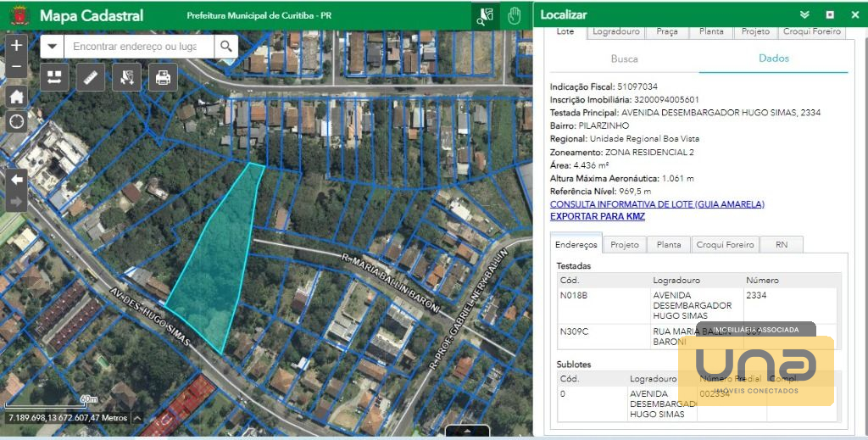Image resolution: width=868 pixels, height=440 pixels.
Task: Toggle the pan hand tool in header
Action: pyautogui.click(x=514, y=15)
